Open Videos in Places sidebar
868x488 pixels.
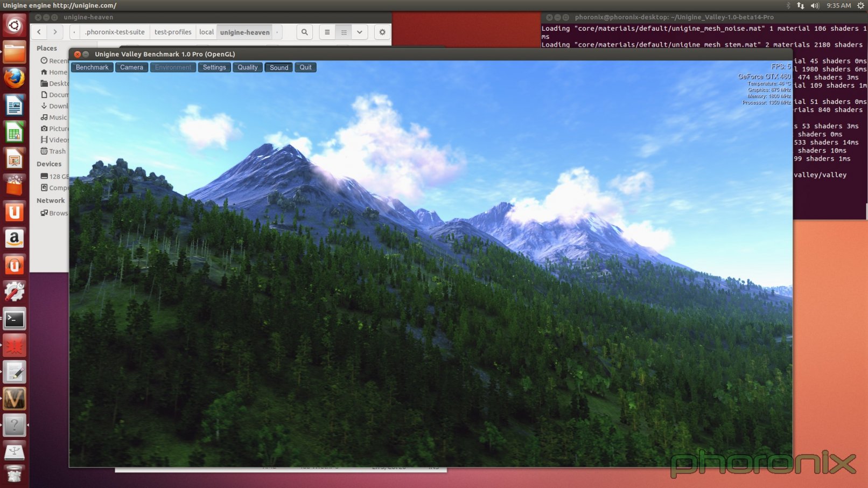[54, 140]
